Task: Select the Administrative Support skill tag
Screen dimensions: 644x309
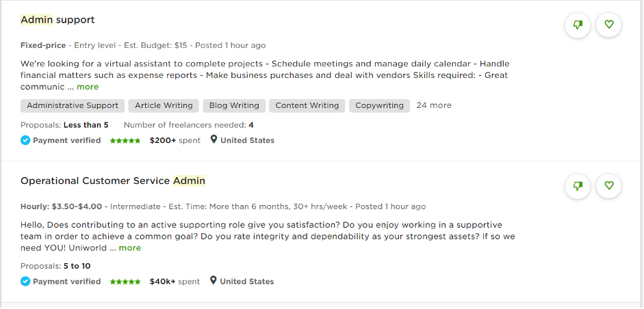Action: pyautogui.click(x=73, y=105)
